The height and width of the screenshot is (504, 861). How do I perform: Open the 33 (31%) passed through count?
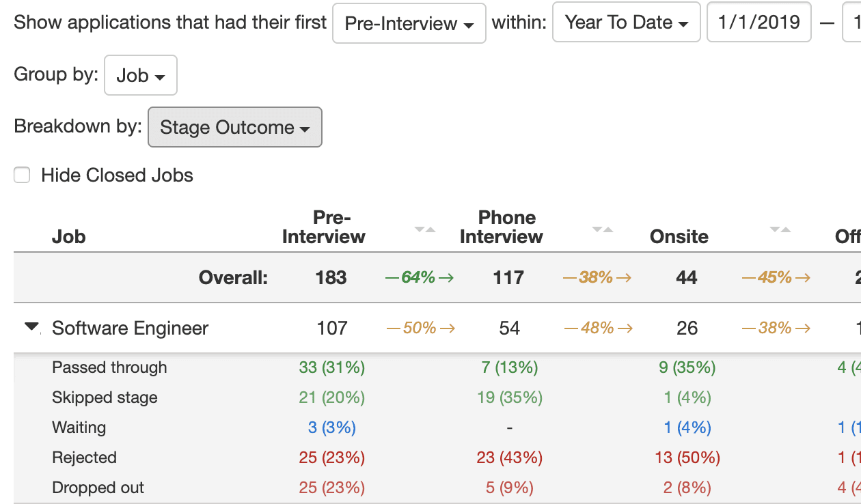click(331, 367)
